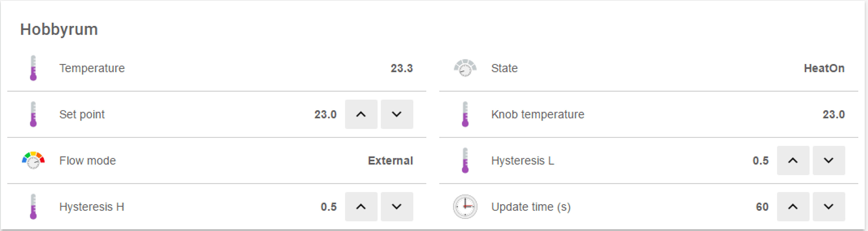Increase the Set point value

tap(361, 114)
